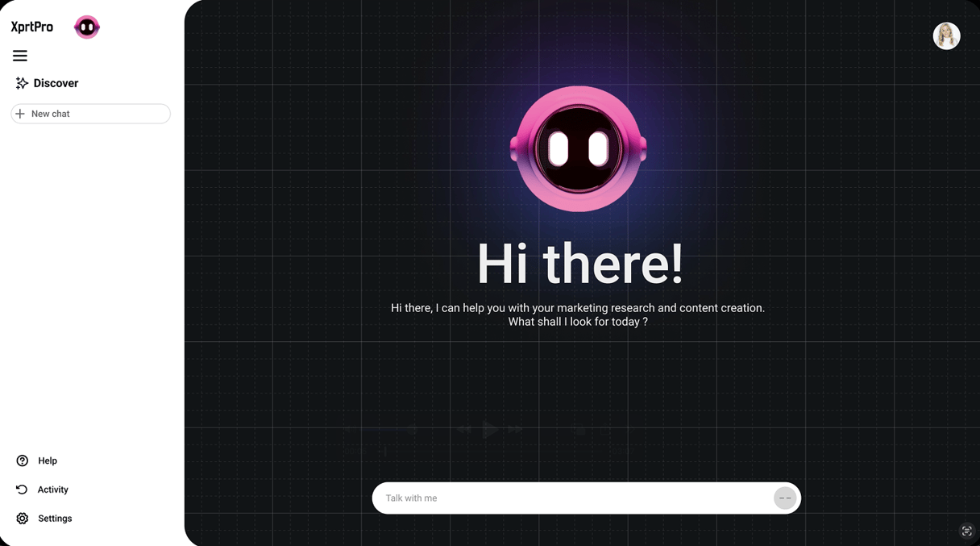The width and height of the screenshot is (980, 546).
Task: Click the small pink robot icon beside XprtPro
Action: 87,27
